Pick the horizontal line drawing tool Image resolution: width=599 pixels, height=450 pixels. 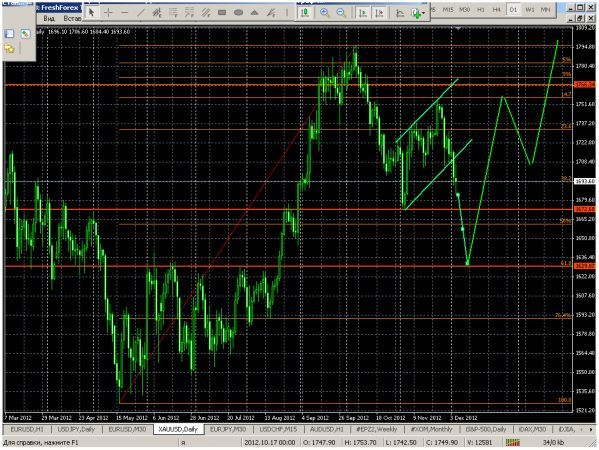[x=125, y=13]
